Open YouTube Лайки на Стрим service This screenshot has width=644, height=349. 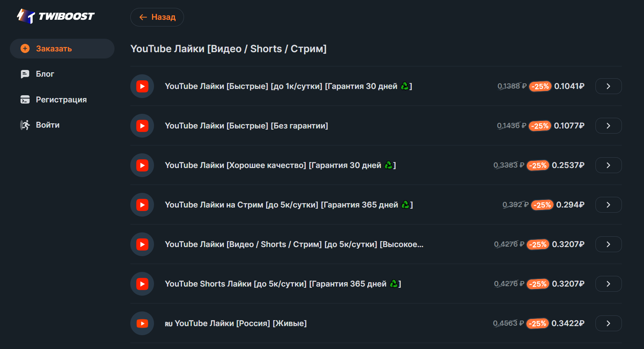point(289,205)
